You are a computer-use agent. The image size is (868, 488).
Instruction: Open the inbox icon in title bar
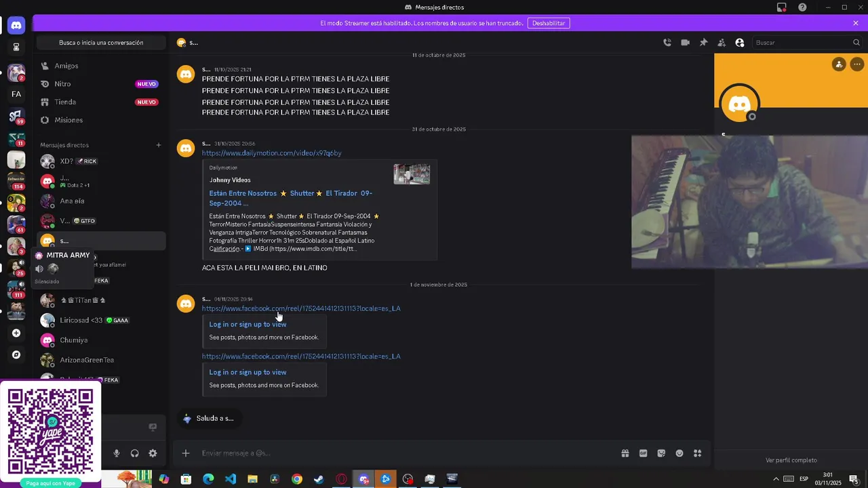[x=782, y=7]
